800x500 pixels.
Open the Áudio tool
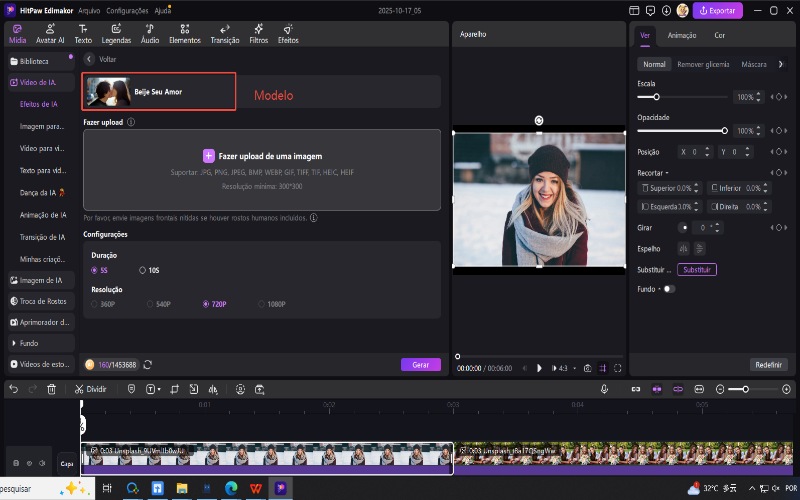tap(150, 34)
